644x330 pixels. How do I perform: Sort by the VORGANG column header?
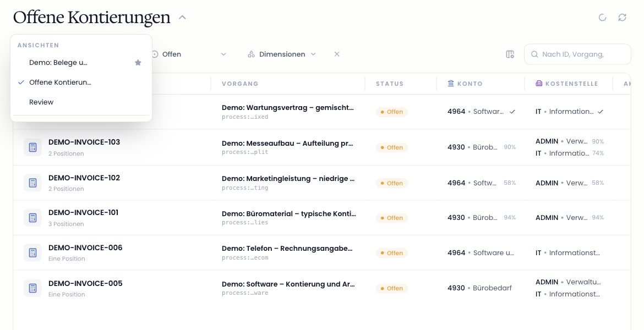click(x=240, y=84)
